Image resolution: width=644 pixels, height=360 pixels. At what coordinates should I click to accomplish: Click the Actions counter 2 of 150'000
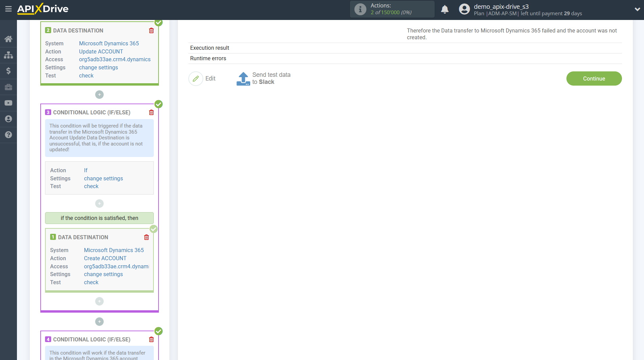pos(391,13)
